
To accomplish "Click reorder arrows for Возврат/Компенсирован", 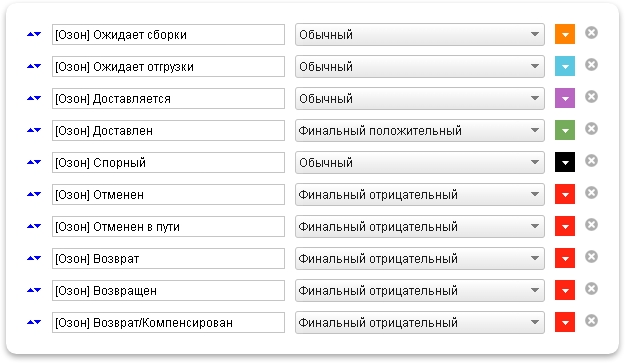I will [34, 322].
